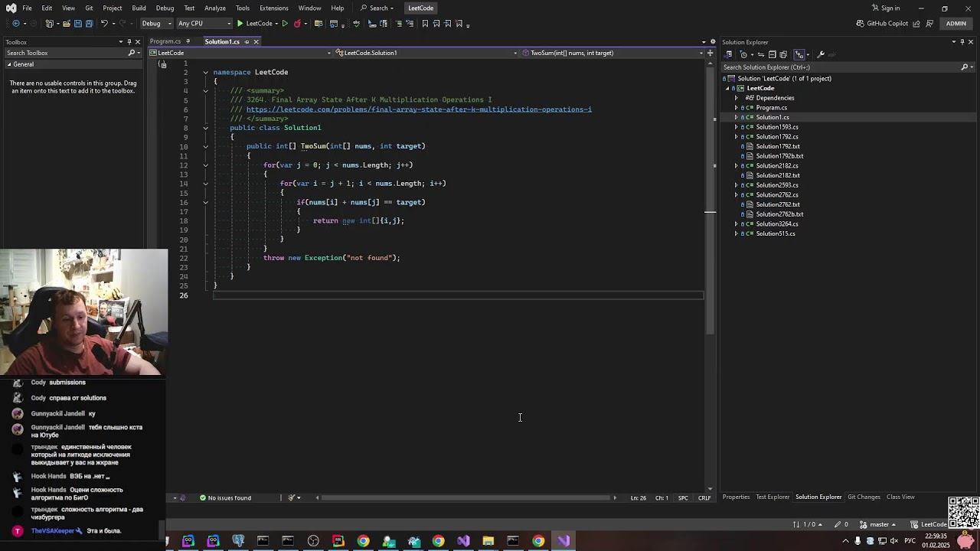
Task: Open the Analyze menu
Action: point(215,8)
